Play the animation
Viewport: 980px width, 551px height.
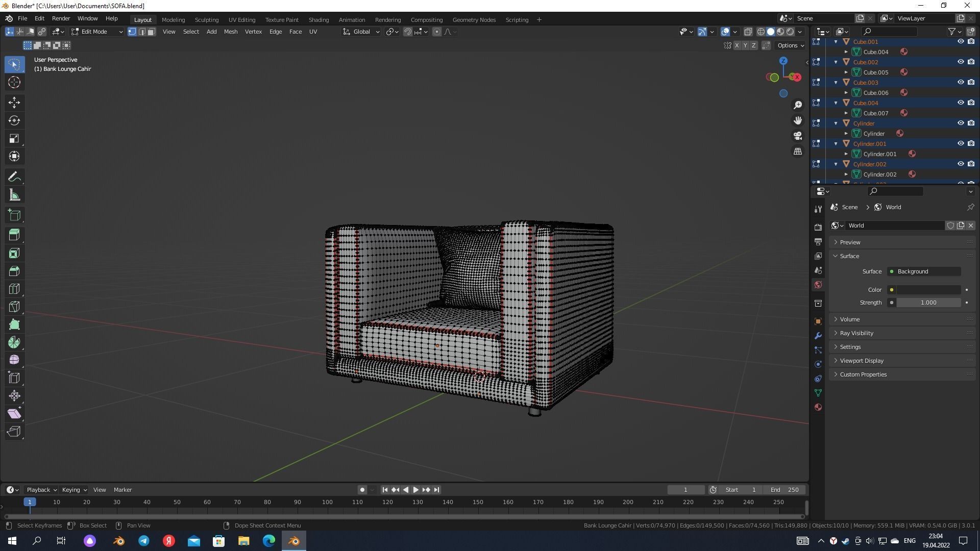[x=415, y=490]
